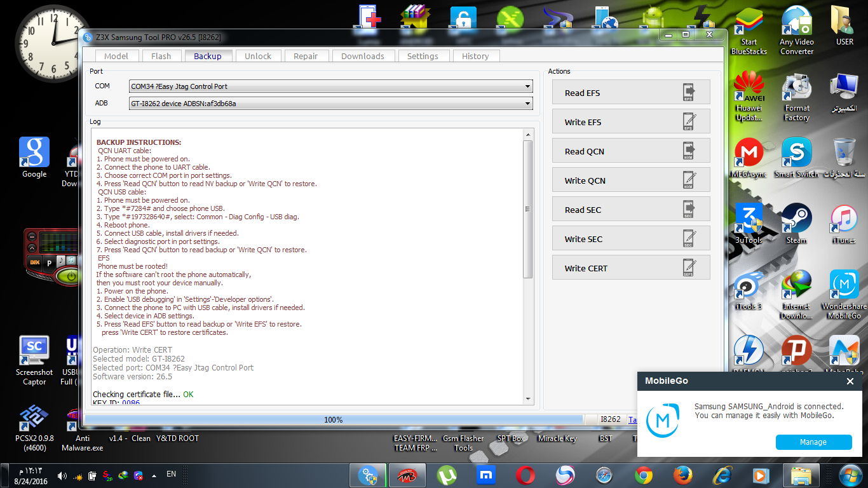Viewport: 868px width, 488px height.
Task: Open the file explorer taskbar icon
Action: 800,475
